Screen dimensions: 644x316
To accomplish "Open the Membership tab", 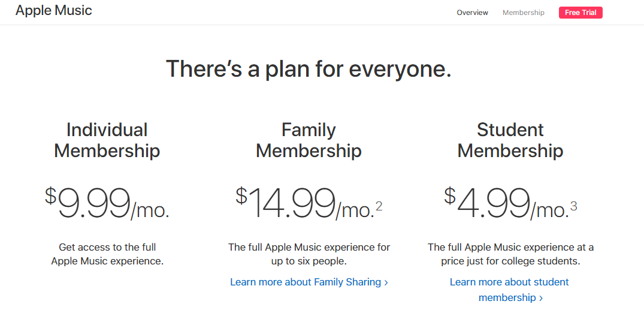I will pos(523,13).
